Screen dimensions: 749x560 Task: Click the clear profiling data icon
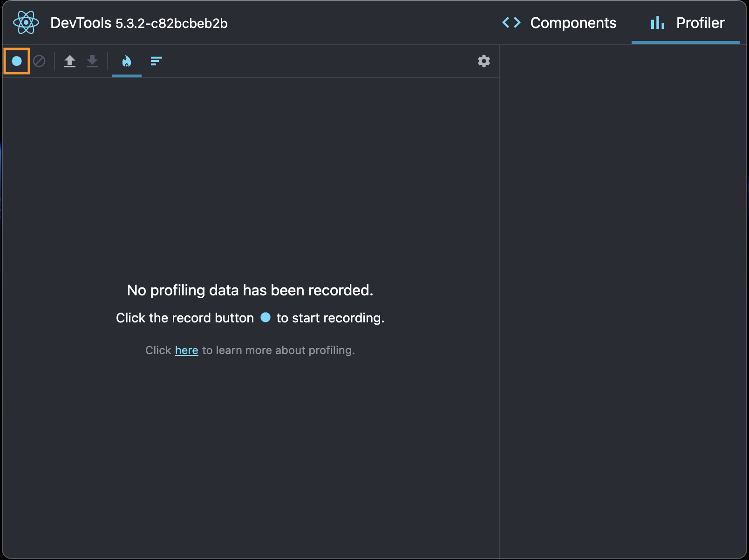[x=39, y=61]
